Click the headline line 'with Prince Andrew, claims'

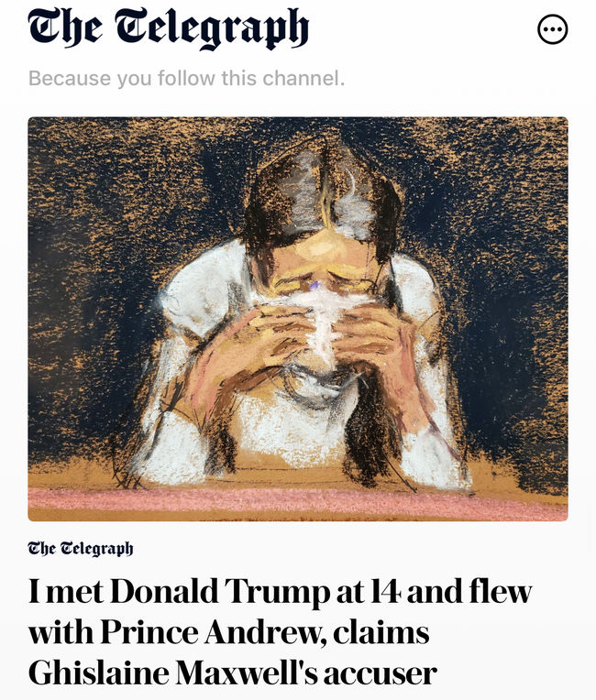click(x=228, y=632)
